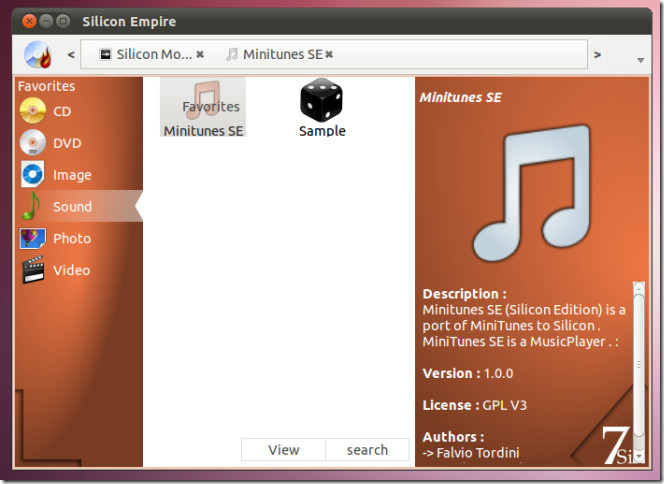Viewport: 664px width, 484px height.
Task: Minimize the Silicon Empire window
Action: coord(46,21)
